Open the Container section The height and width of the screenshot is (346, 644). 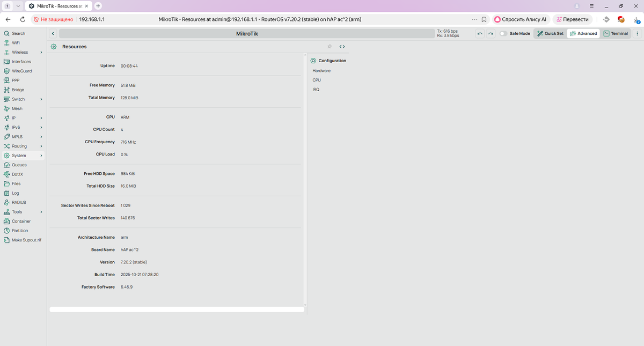coord(21,221)
